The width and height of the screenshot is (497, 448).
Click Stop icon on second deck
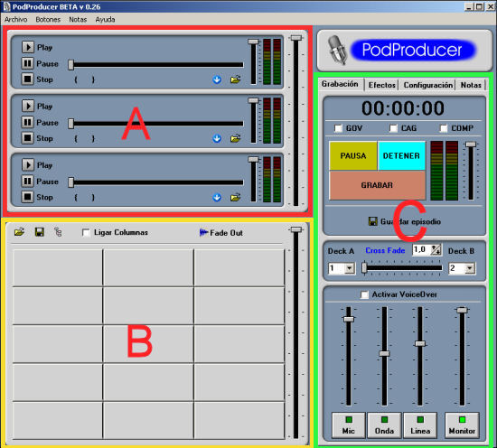click(28, 138)
